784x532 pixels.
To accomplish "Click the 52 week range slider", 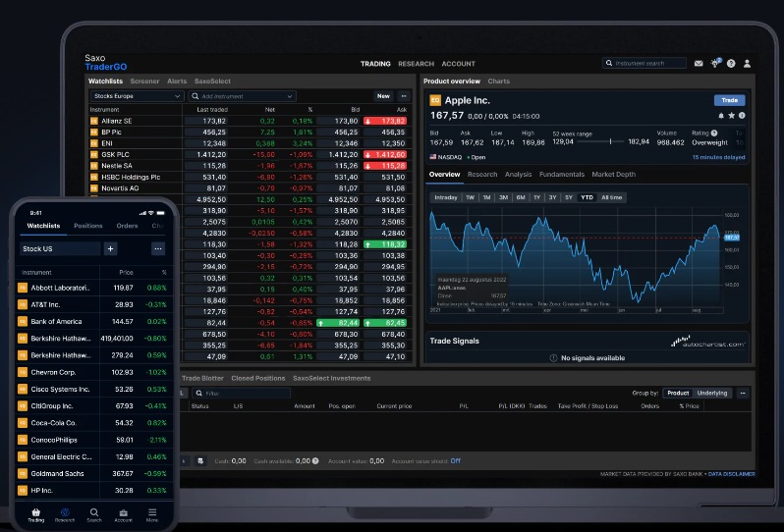I will click(x=601, y=141).
